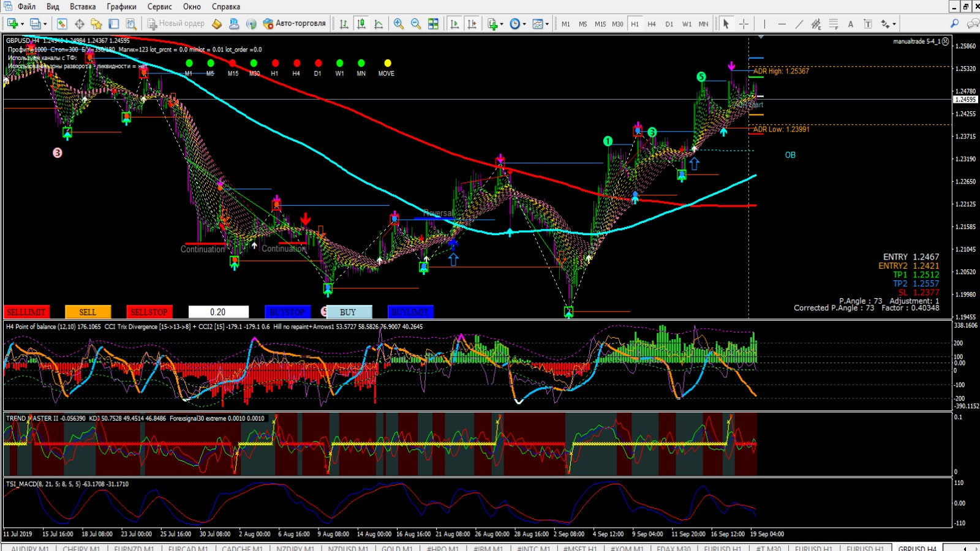This screenshot has height=551, width=980.
Task: Switch the chart to candlestick mode
Action: pos(361,24)
